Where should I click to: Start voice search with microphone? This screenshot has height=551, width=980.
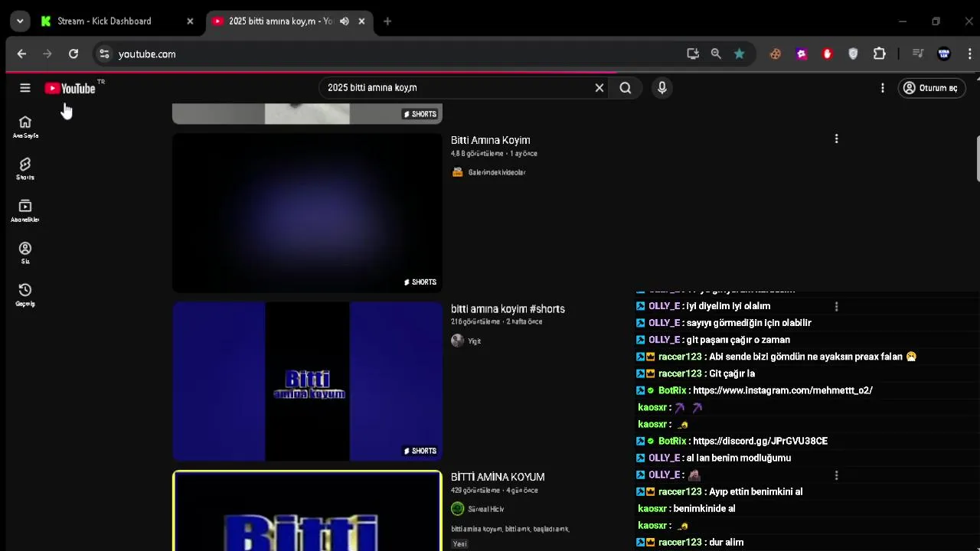[662, 88]
